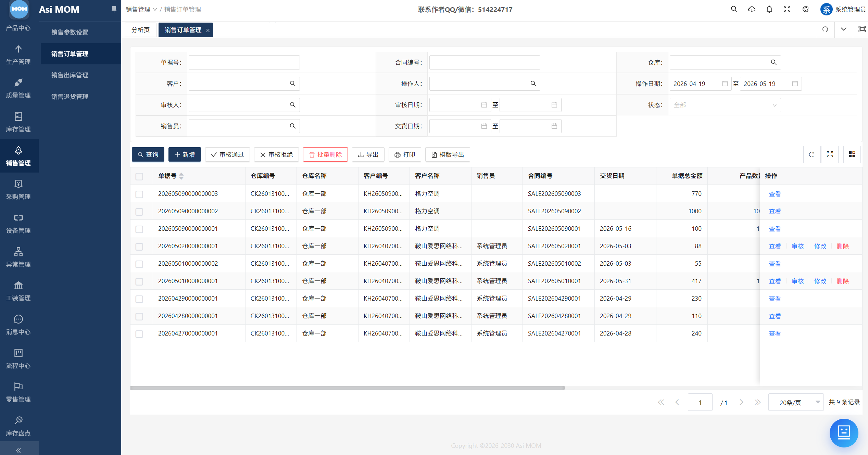This screenshot has width=868, height=455.
Task: Open the 状态 dropdown
Action: (725, 105)
